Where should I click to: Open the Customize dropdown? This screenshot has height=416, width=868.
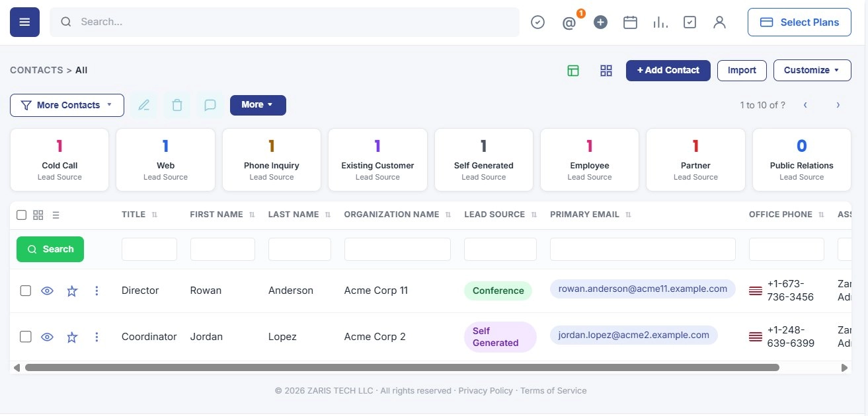(x=812, y=71)
